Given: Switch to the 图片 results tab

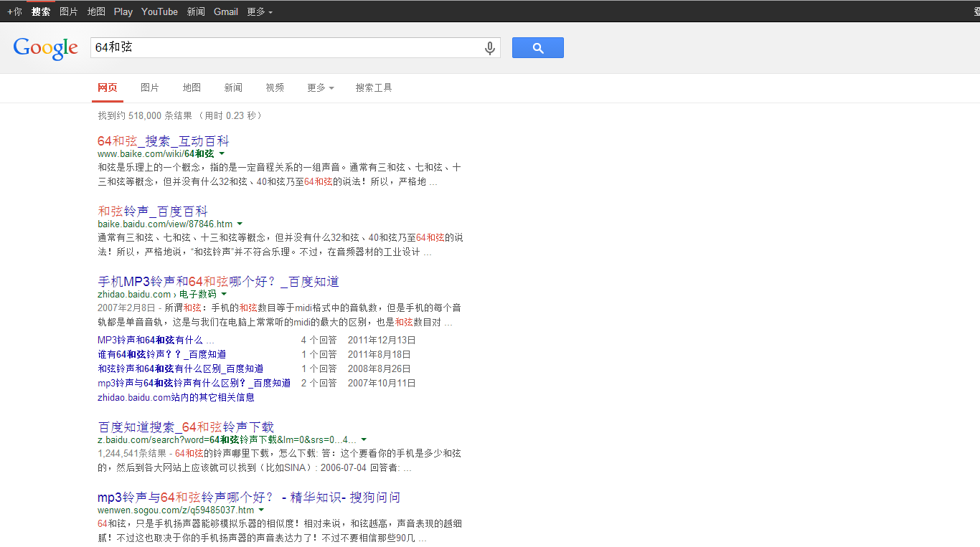Looking at the screenshot, I should tap(150, 87).
